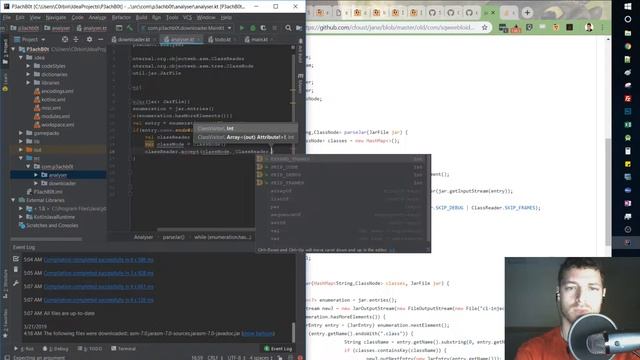640x360 pixels.
Task: Select Scratches and Consoles node
Action: point(49,225)
